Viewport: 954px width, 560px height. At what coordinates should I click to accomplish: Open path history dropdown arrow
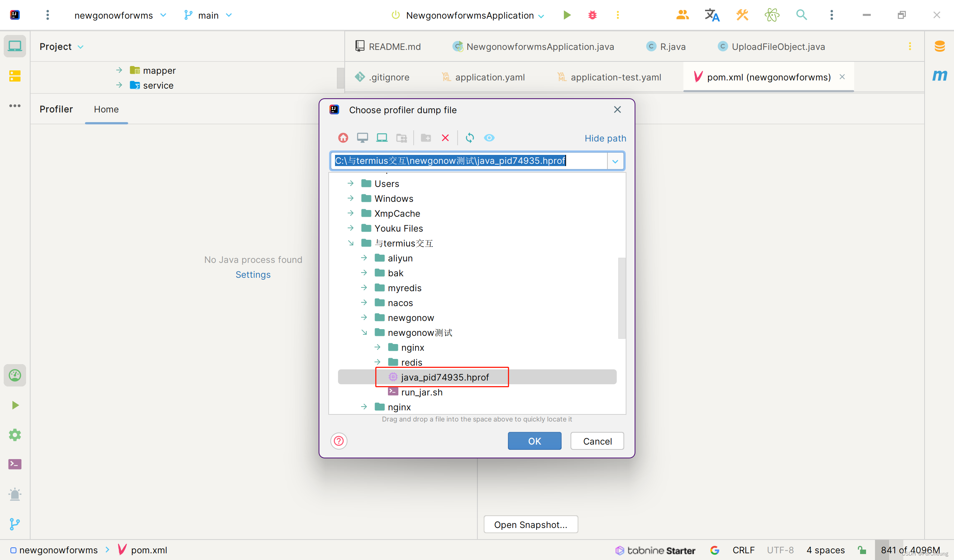coord(615,161)
